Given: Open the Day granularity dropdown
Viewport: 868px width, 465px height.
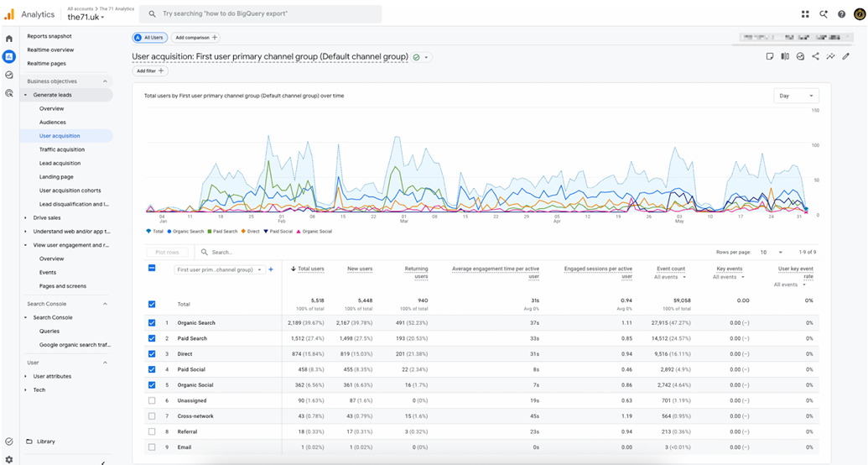Looking at the screenshot, I should pyautogui.click(x=796, y=96).
